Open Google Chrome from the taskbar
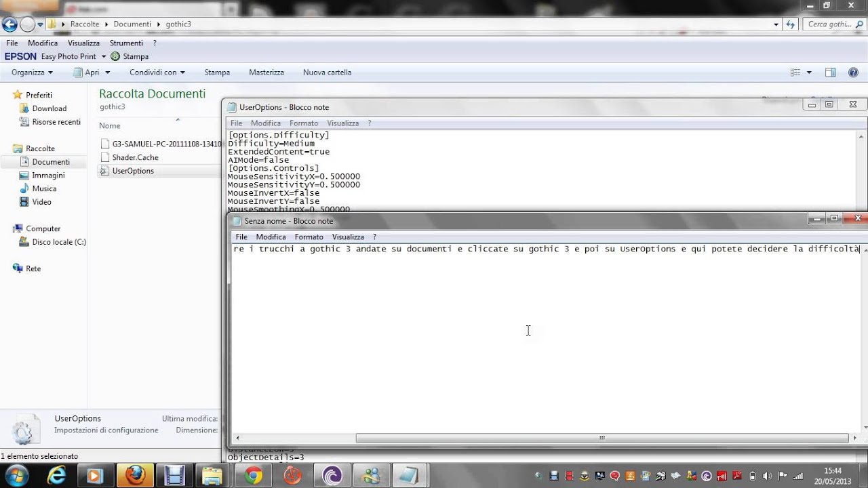868x488 pixels. pos(254,476)
